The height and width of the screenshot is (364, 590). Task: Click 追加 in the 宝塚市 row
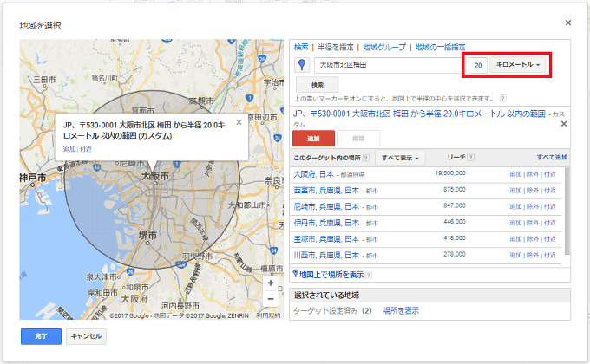point(515,239)
